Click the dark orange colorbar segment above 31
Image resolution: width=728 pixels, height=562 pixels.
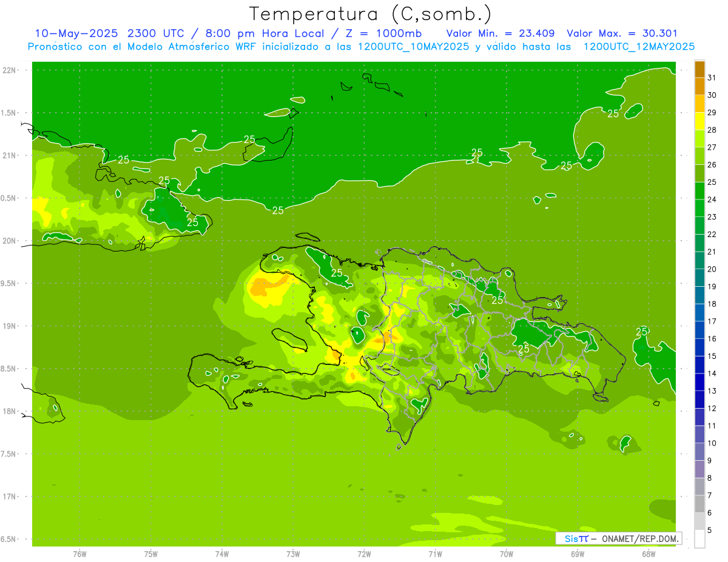point(699,70)
